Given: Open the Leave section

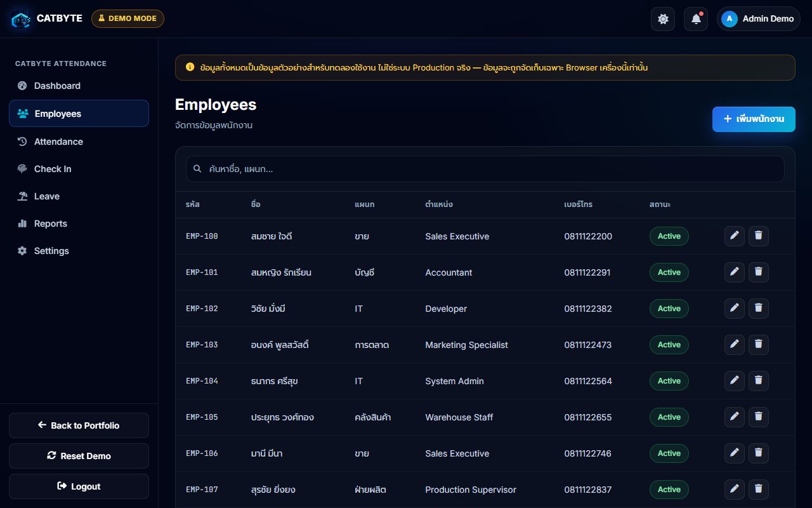Looking at the screenshot, I should (x=79, y=196).
